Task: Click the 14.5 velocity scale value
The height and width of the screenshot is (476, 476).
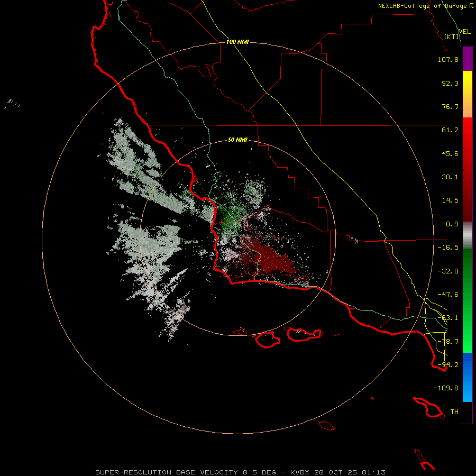Action: pos(450,200)
